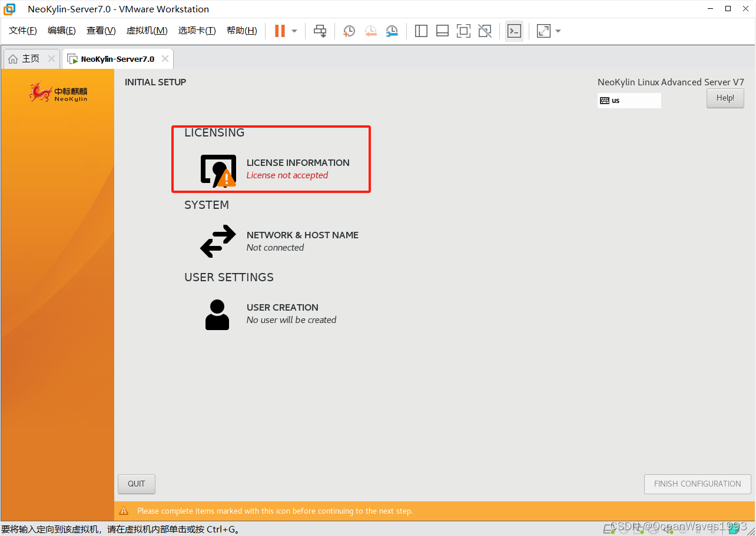Open NETWORK & HOST NAME settings

point(280,241)
